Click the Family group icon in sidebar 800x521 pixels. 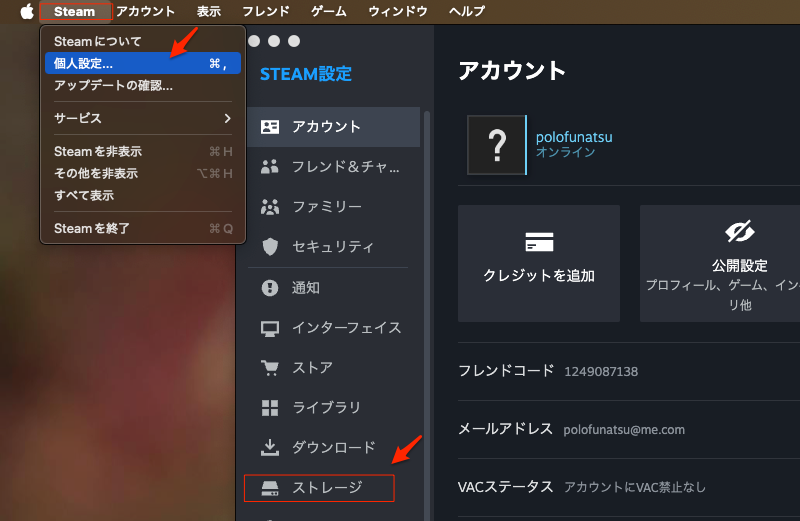click(x=270, y=207)
